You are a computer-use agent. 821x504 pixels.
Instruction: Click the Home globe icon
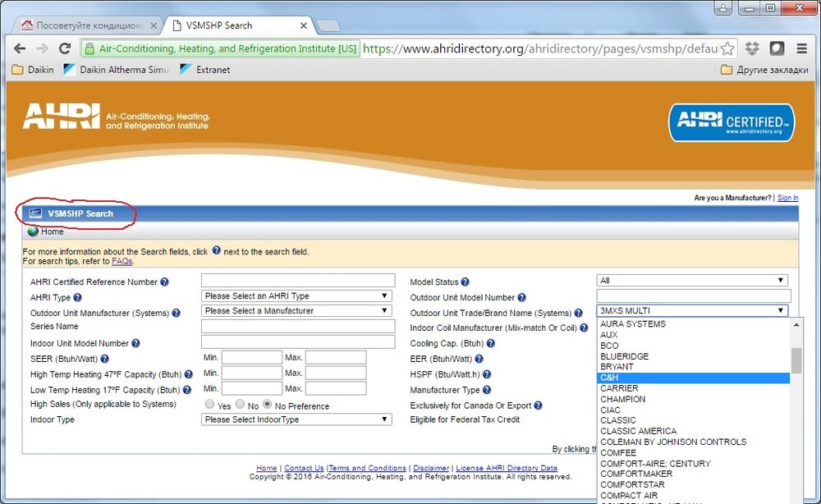pyautogui.click(x=33, y=231)
